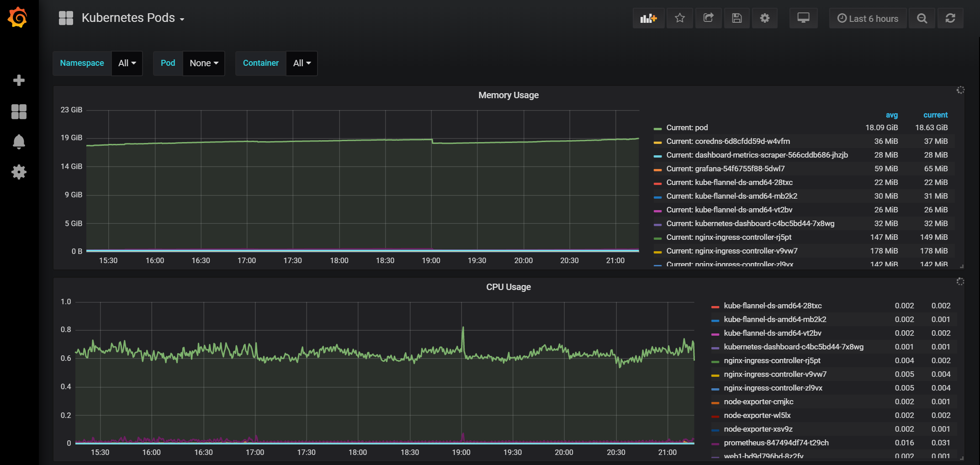Change color swatch for prometheus-847494df74-t29ch

[x=715, y=444]
